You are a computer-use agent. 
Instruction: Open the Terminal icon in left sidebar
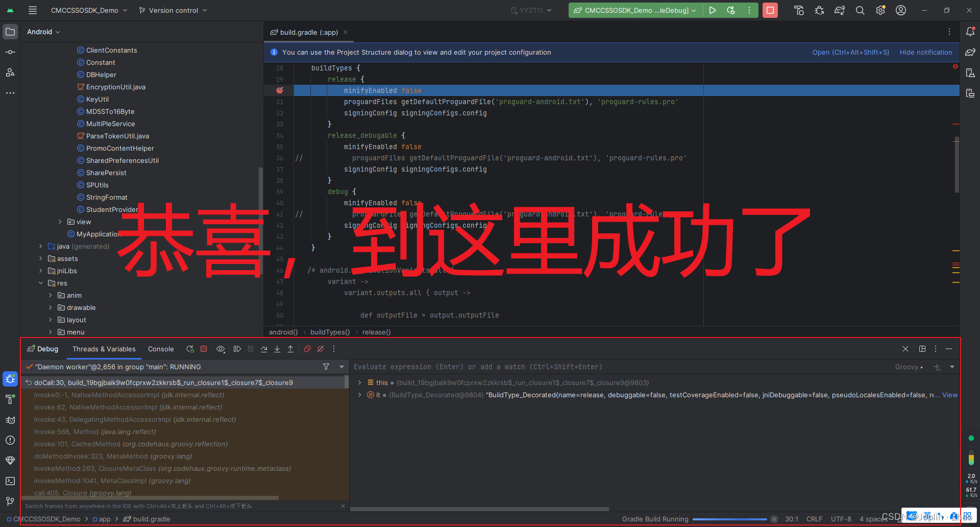(x=10, y=481)
